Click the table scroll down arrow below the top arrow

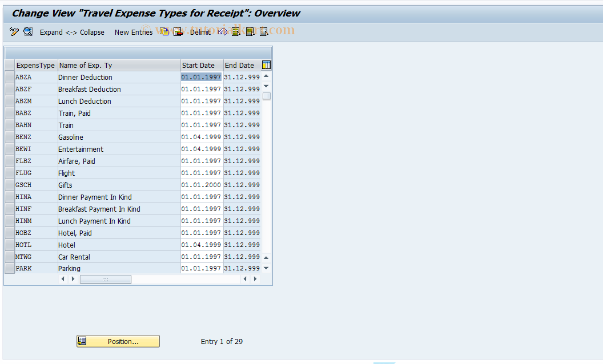[x=266, y=86]
